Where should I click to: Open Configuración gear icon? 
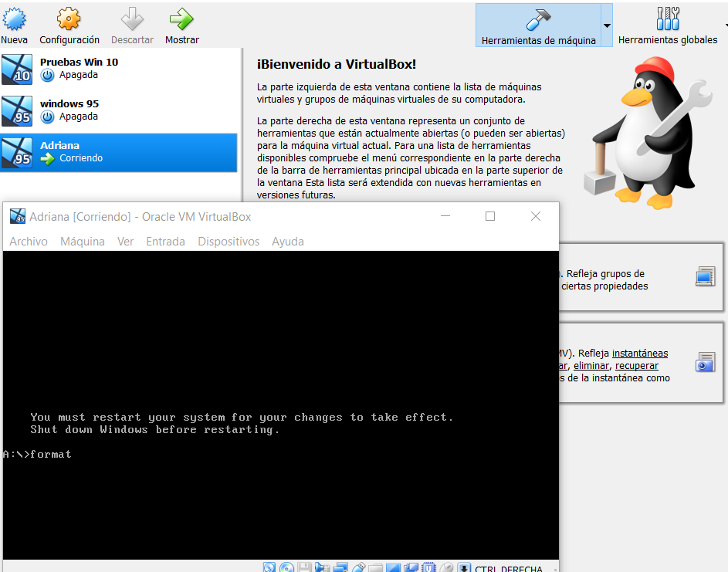69,19
